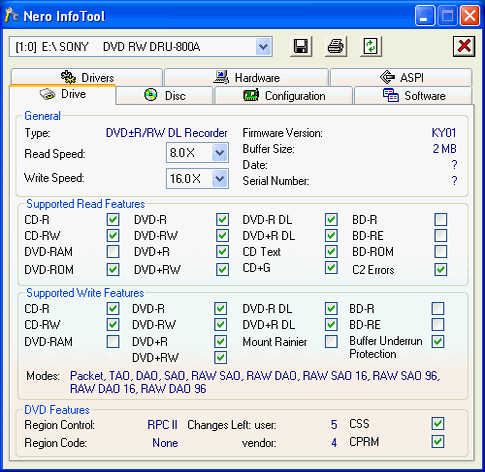This screenshot has width=485, height=472.
Task: Click the RPC II region control value
Action: pos(163,425)
